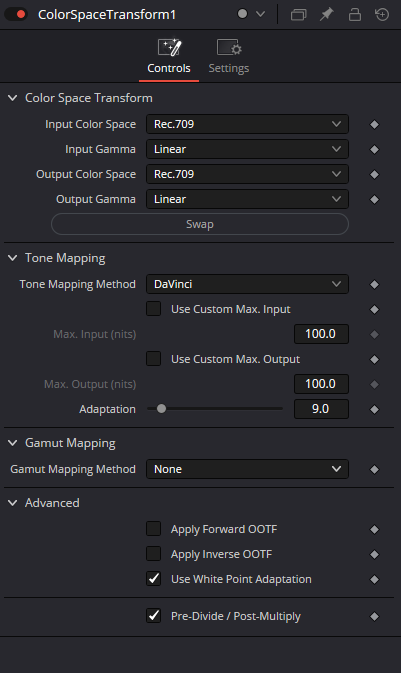The width and height of the screenshot is (401, 673).
Task: Collapse the Tone Mapping section
Action: 13,258
